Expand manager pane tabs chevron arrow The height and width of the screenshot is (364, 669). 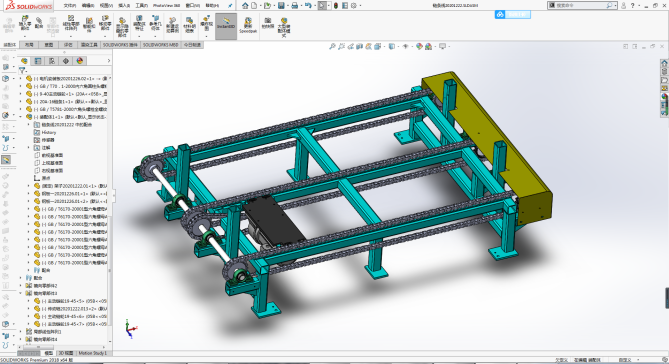pos(108,61)
